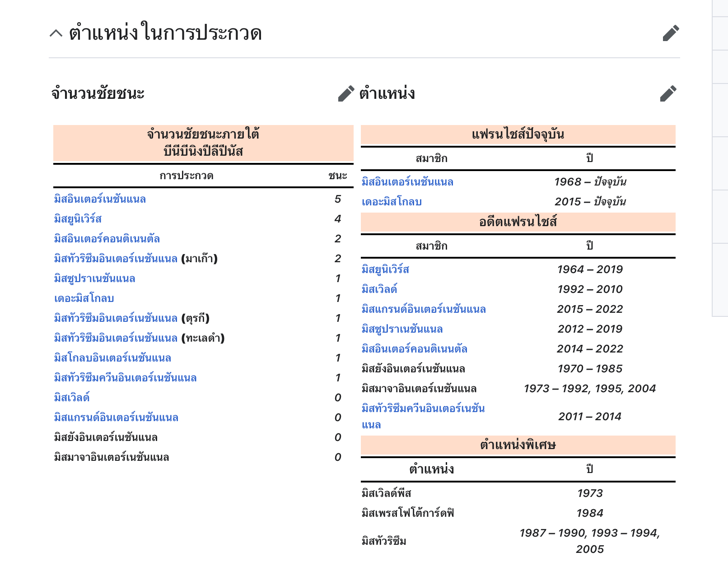The width and height of the screenshot is (728, 566).
Task: Click the year range '1970 – 1985'
Action: [590, 369]
